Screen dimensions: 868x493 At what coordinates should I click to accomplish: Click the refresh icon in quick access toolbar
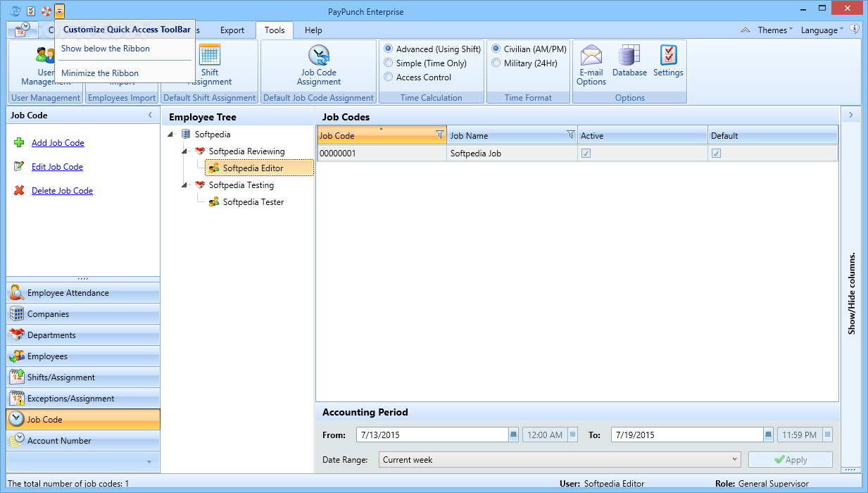(x=15, y=11)
